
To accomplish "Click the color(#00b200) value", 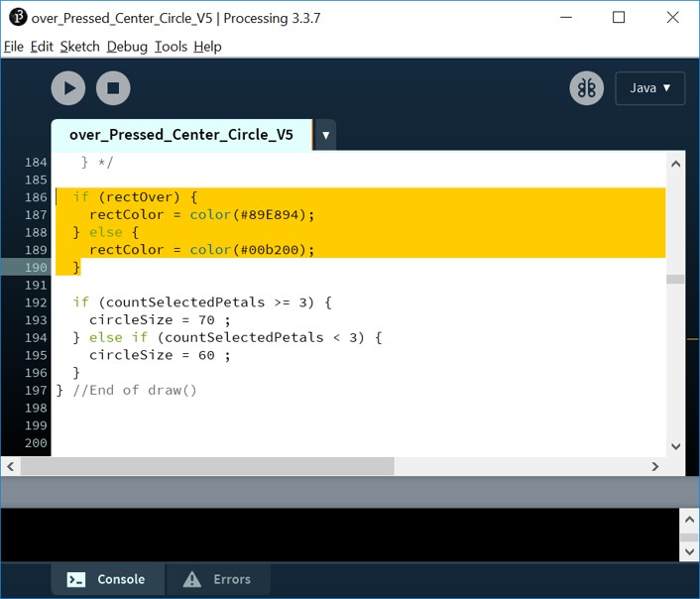I will coord(248,250).
